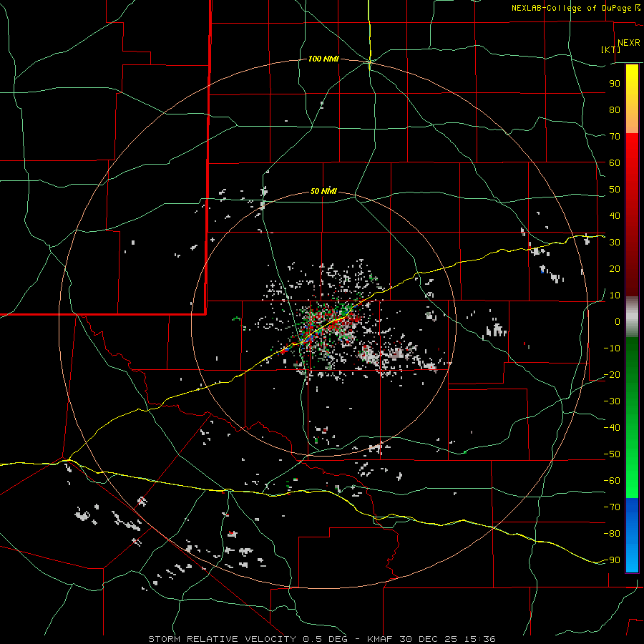Click the [KT] units label
The image size is (644, 644).
coord(611,49)
